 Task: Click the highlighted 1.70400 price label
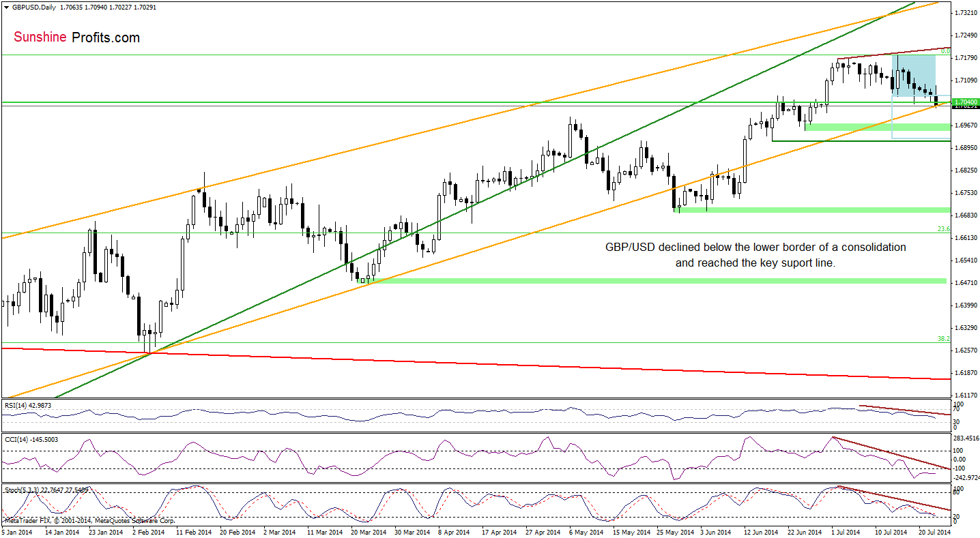(966, 102)
